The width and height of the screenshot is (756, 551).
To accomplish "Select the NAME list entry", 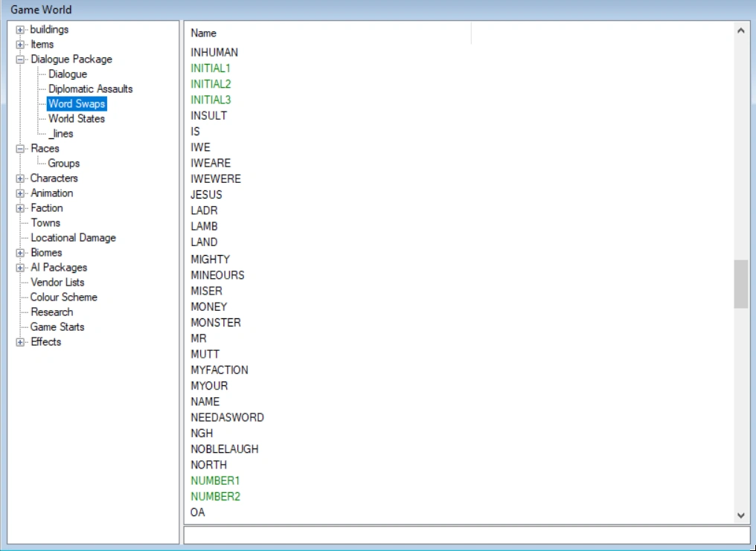I will (205, 402).
